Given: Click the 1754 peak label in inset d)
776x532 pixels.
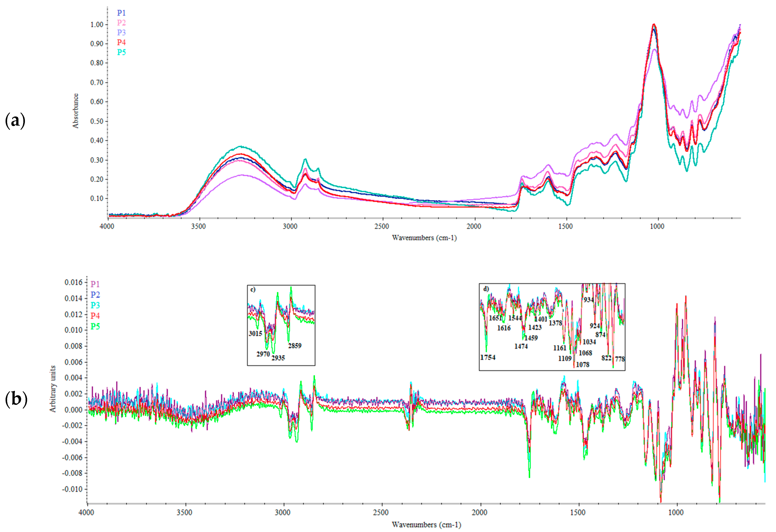Looking at the screenshot, I should (x=488, y=357).
